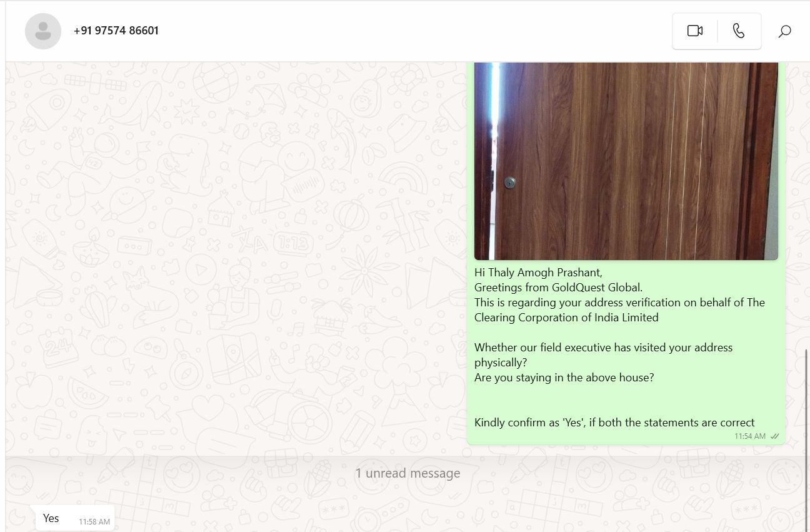810x532 pixels.
Task: Open the contact's default profile avatar
Action: (x=43, y=31)
